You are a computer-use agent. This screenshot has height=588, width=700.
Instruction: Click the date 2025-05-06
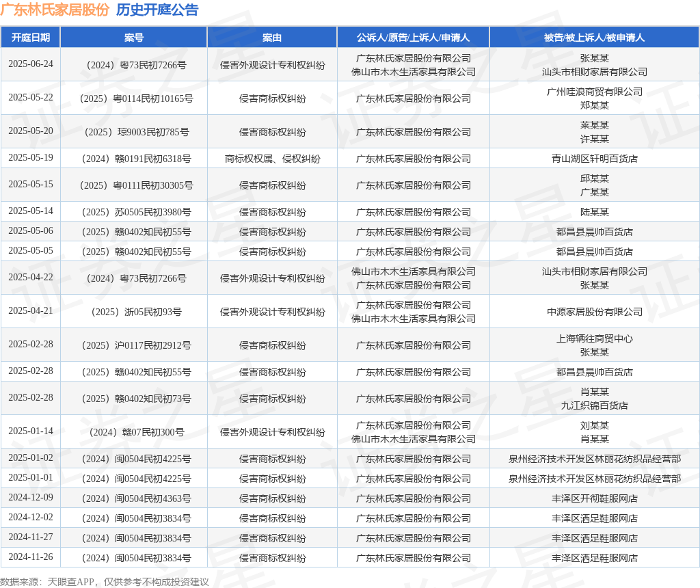(x=31, y=231)
